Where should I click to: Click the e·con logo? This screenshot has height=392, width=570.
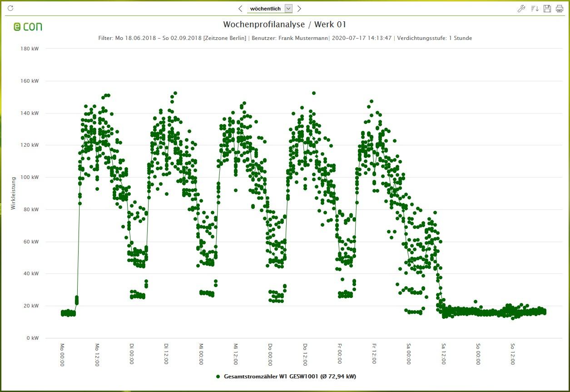(28, 26)
